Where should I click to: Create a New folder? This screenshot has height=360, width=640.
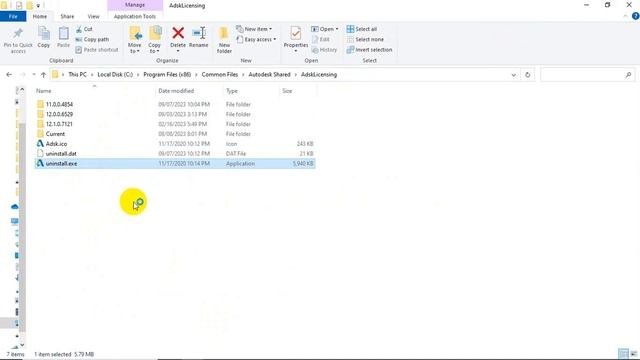click(x=224, y=40)
